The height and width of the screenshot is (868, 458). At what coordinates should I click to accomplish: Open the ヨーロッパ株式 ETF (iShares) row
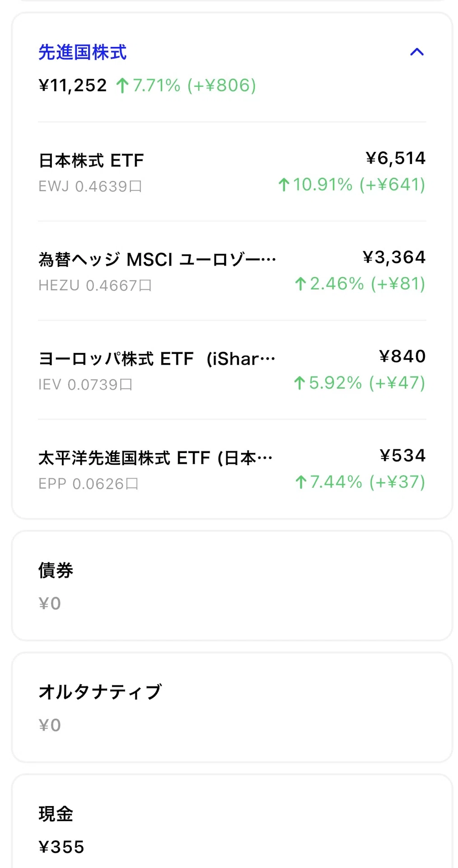232,370
